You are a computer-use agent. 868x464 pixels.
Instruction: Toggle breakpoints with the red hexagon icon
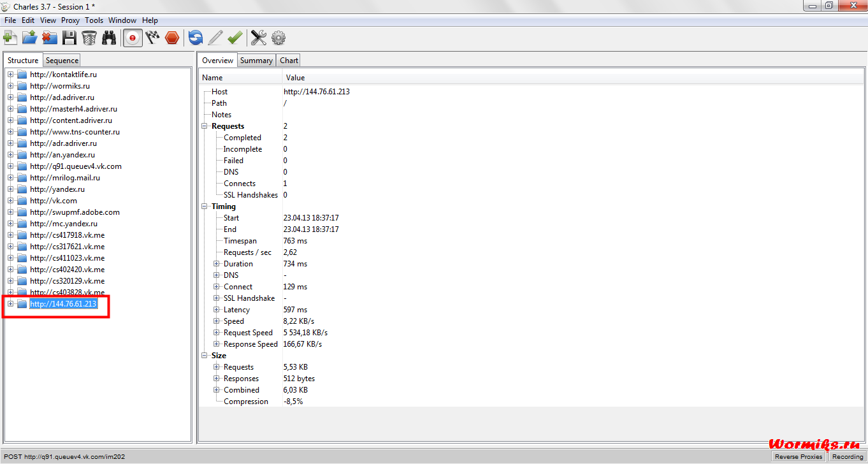point(172,38)
